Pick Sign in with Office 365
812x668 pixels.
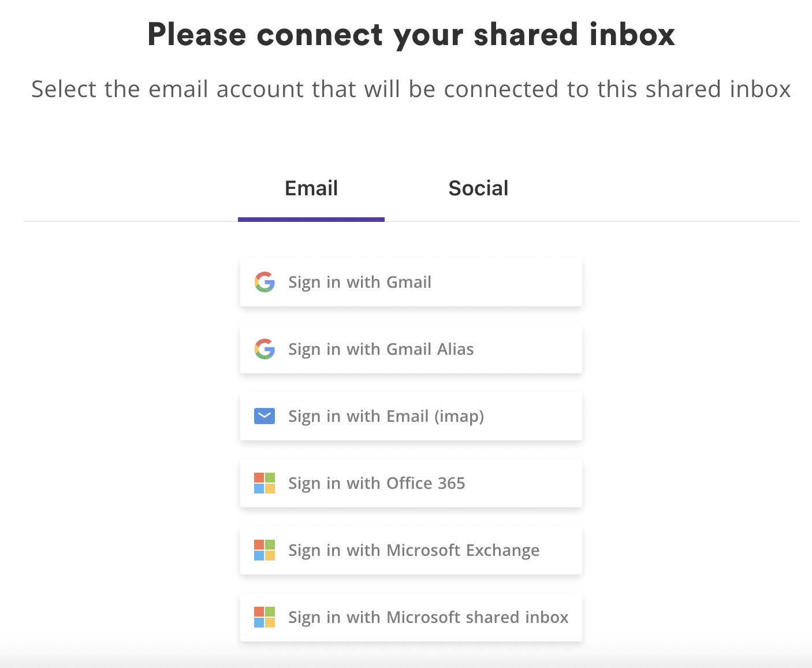coord(411,483)
